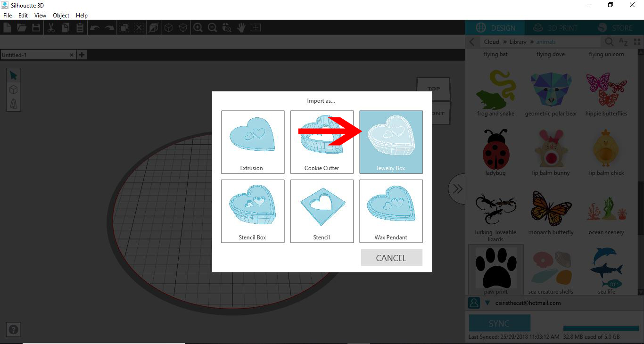This screenshot has height=344, width=644.
Task: Click the Deselect All dashed X icon
Action: click(139, 28)
